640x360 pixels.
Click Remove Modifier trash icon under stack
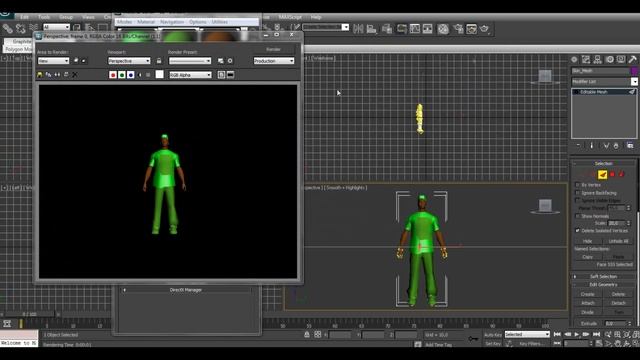(x=616, y=145)
